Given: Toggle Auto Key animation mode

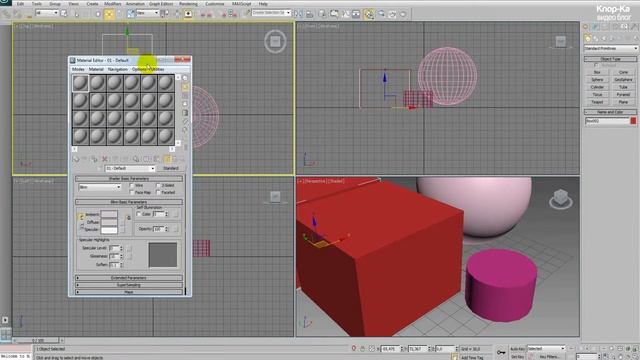Looking at the screenshot, I should 517,349.
